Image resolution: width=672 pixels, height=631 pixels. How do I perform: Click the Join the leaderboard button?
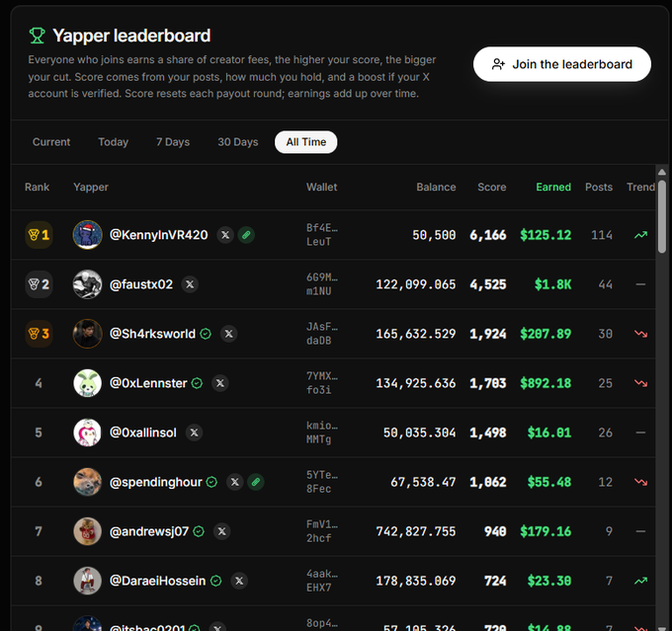[562, 64]
